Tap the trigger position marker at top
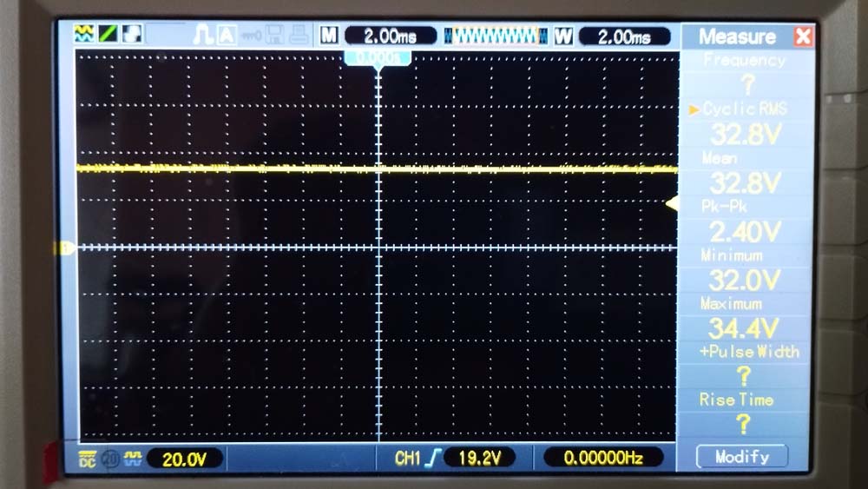 pos(378,57)
